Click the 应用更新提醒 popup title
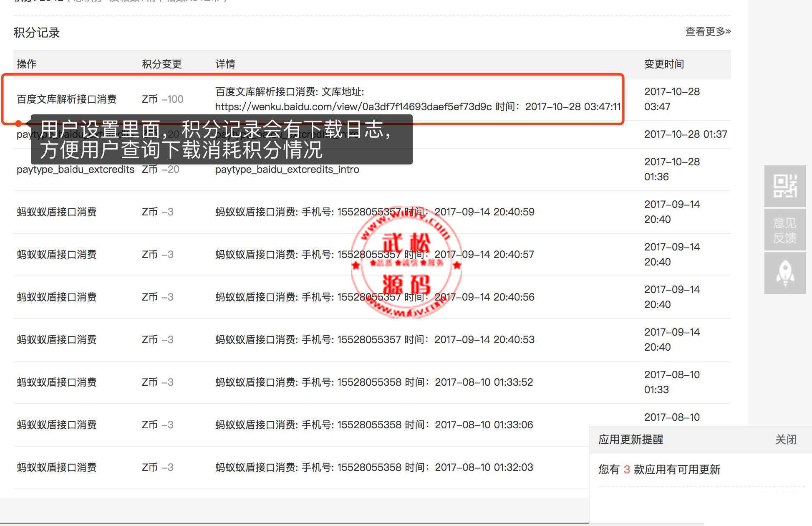This screenshot has height=526, width=812. click(630, 440)
